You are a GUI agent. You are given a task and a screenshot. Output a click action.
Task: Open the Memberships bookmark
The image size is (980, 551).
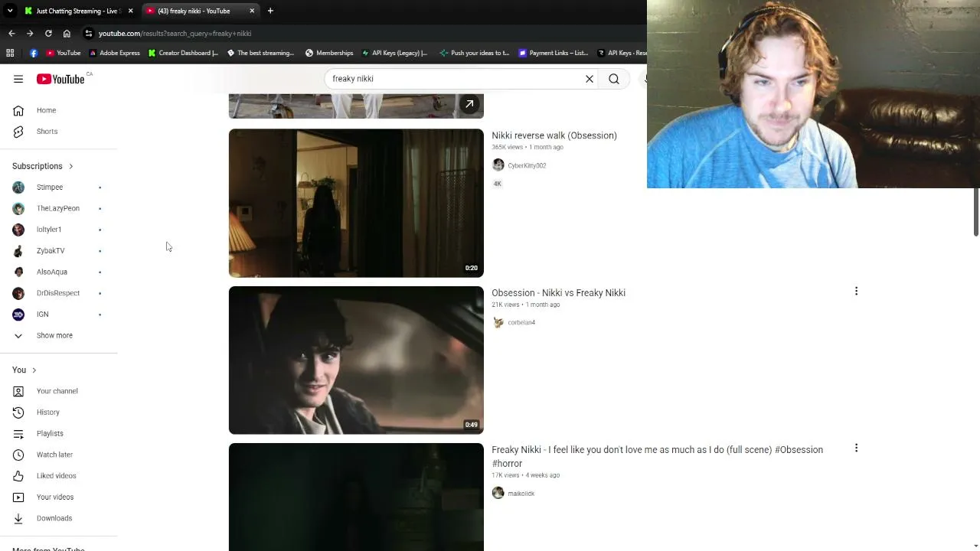(329, 53)
